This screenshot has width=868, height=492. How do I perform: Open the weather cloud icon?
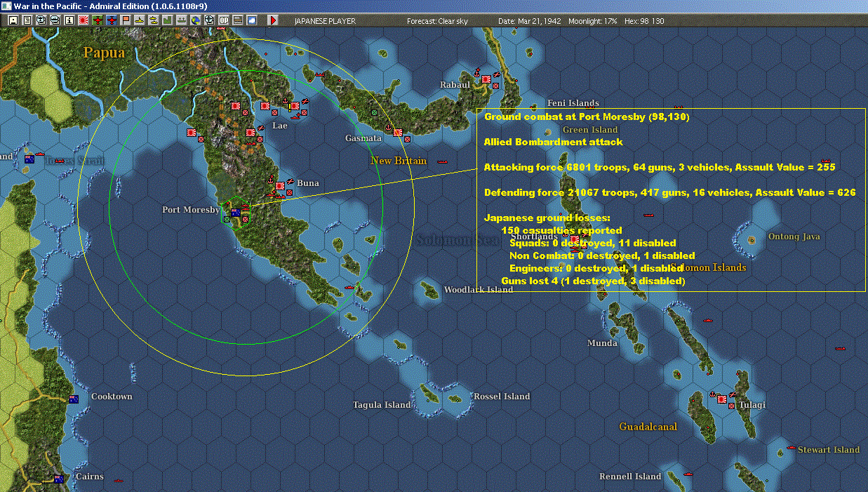[252, 20]
